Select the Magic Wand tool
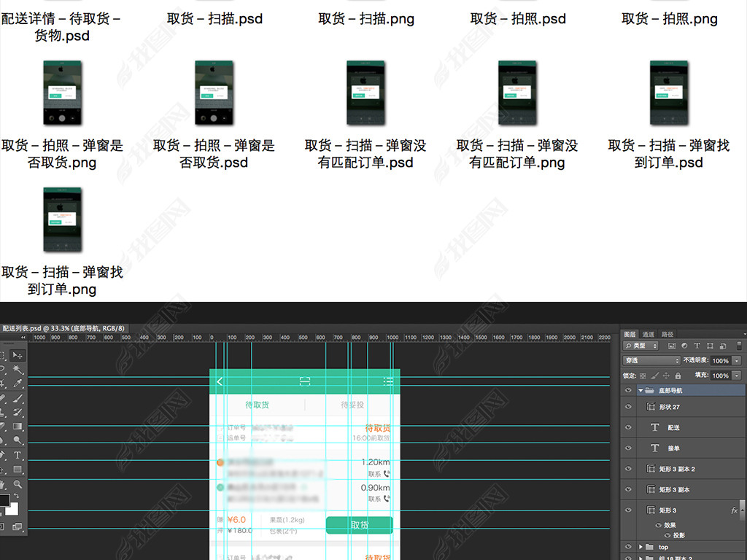The height and width of the screenshot is (560, 747). click(x=18, y=370)
